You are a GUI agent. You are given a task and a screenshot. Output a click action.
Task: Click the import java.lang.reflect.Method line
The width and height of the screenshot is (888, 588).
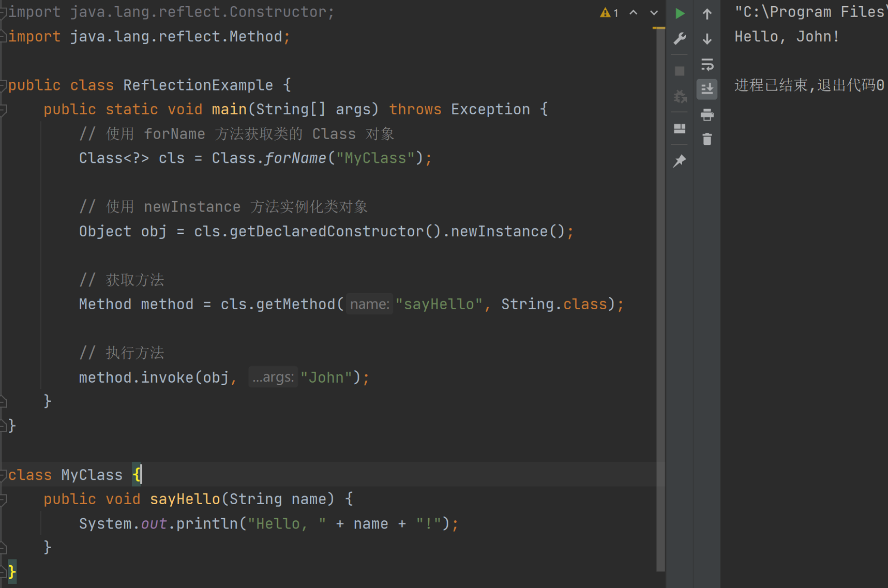[x=149, y=37]
